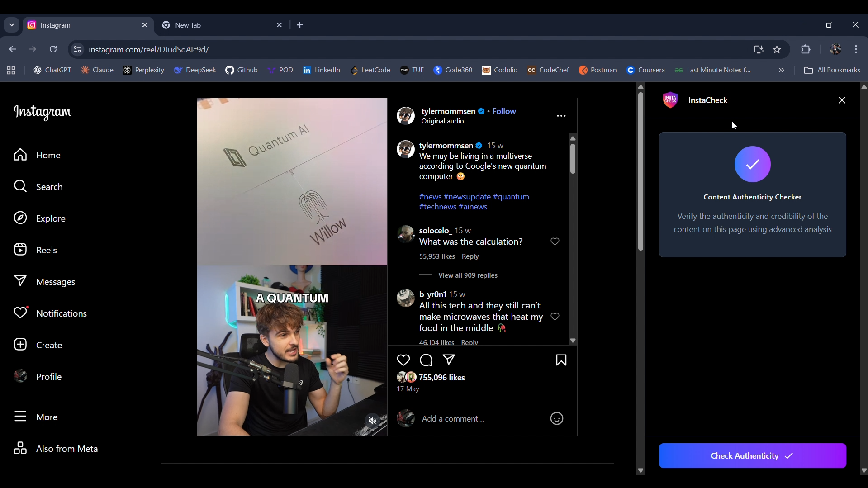Open Search in the Instagram sidebar

pos(38,187)
